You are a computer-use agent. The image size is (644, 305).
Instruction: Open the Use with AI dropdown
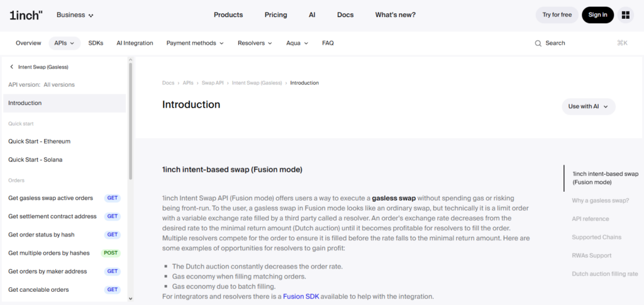coord(589,106)
